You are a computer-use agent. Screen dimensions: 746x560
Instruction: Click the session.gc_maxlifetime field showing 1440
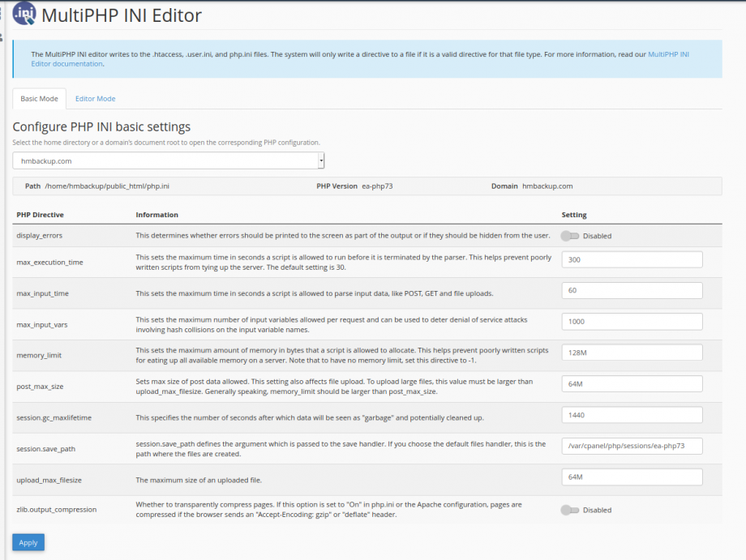[x=632, y=415]
